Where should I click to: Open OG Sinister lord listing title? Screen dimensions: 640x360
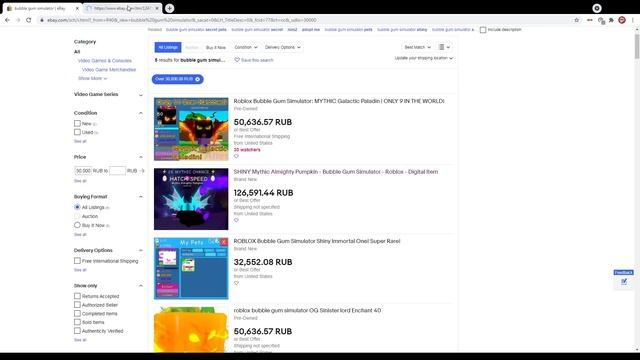tap(307, 311)
